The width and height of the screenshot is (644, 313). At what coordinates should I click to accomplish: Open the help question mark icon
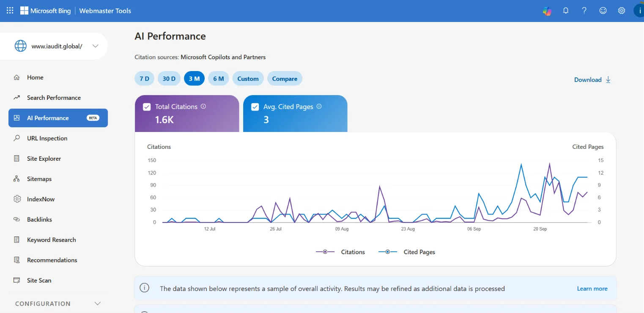[584, 11]
